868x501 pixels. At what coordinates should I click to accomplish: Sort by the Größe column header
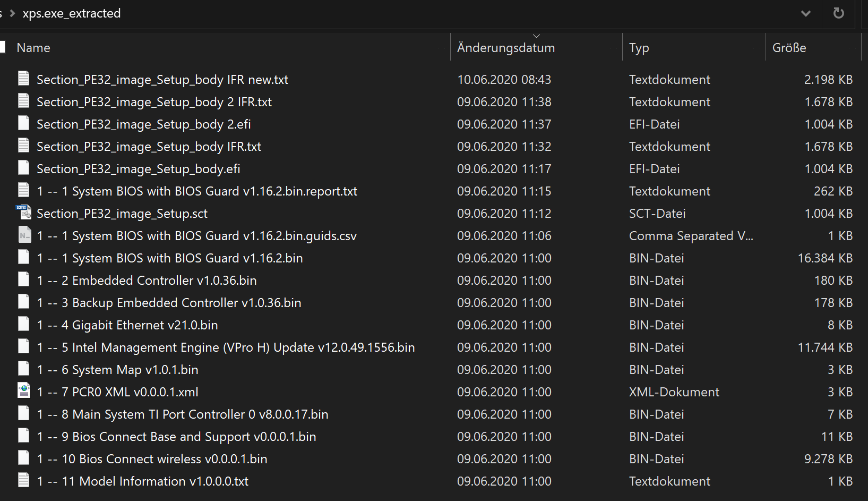click(789, 48)
